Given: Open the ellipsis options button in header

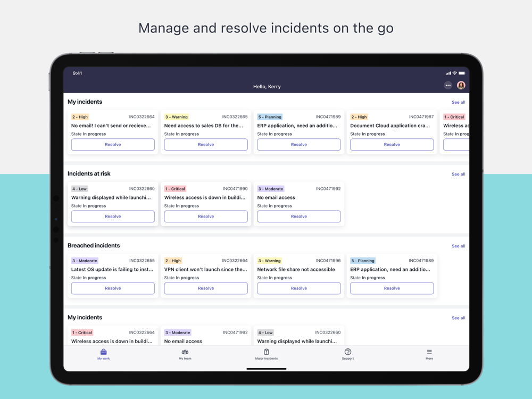Looking at the screenshot, I should (448, 86).
